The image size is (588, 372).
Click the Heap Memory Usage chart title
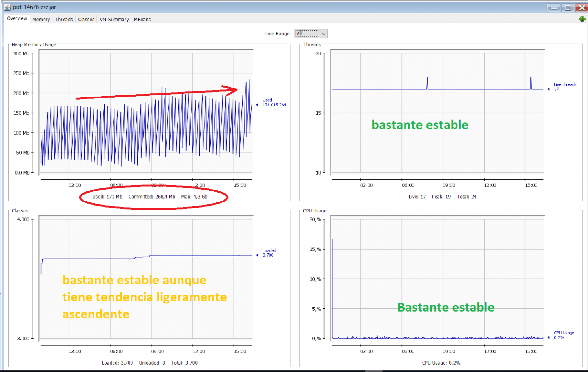34,45
